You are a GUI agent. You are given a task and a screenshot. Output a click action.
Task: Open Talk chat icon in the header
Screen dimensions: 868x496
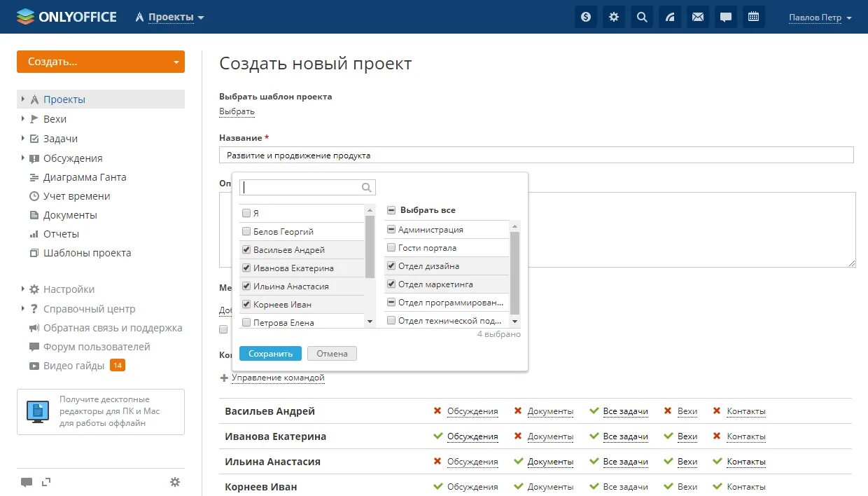click(726, 17)
